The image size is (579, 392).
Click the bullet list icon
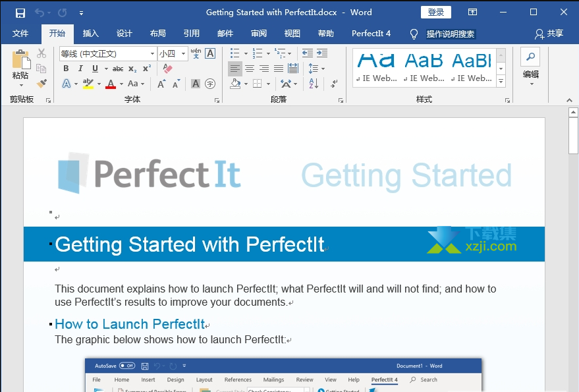[x=235, y=53]
